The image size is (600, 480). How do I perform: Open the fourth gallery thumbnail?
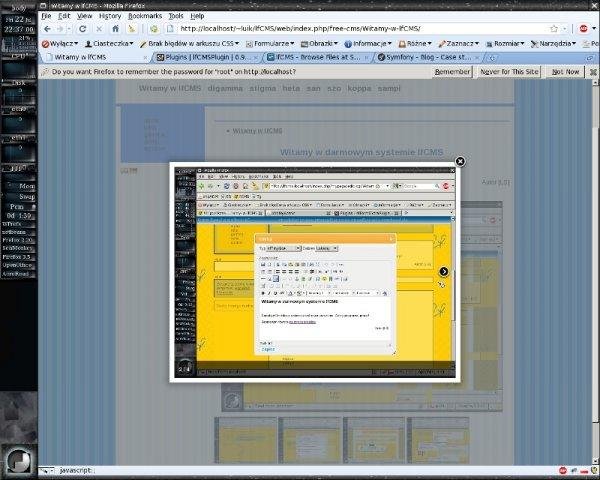[x=438, y=440]
